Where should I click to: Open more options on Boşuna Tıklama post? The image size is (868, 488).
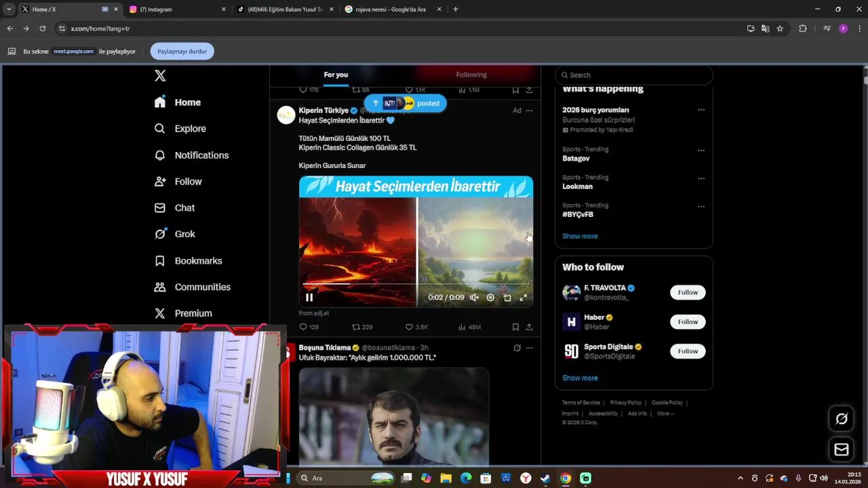529,348
